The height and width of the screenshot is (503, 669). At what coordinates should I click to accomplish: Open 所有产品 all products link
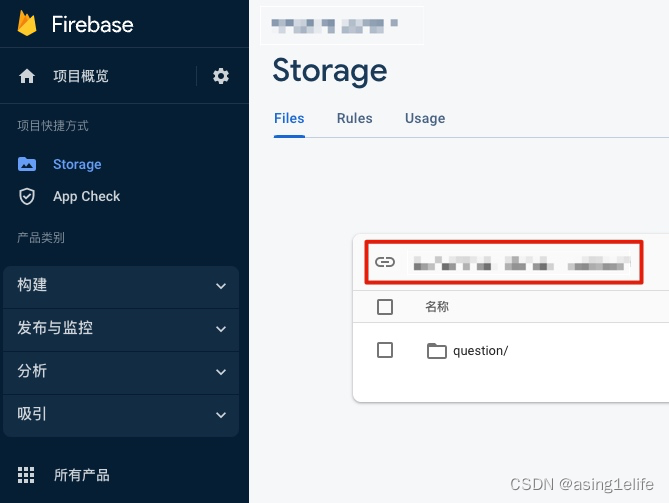(81, 475)
